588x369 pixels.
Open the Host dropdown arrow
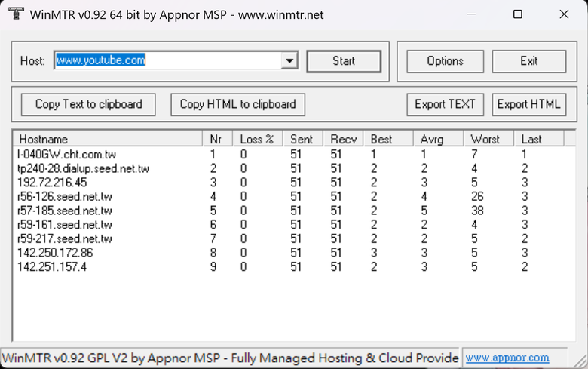pyautogui.click(x=289, y=60)
